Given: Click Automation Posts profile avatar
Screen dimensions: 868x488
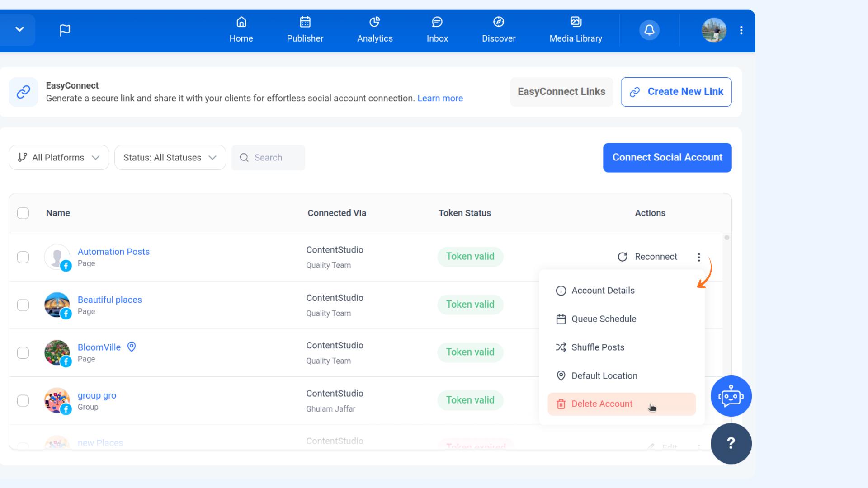Looking at the screenshot, I should click(57, 257).
